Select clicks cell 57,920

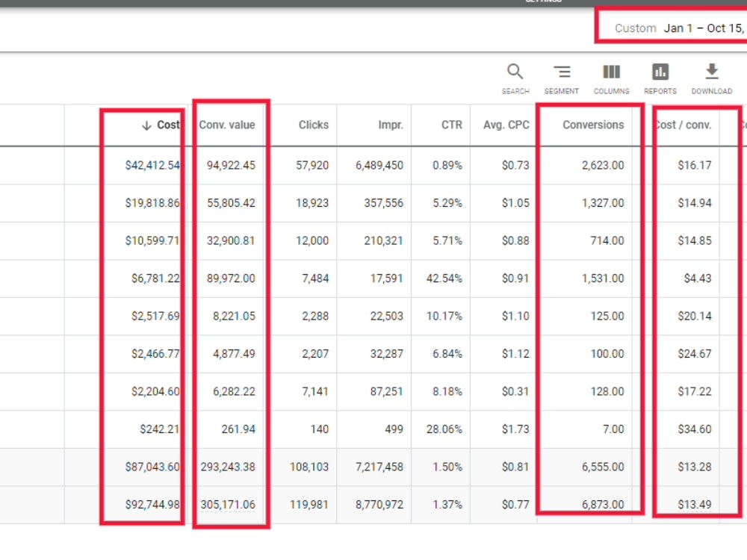(x=312, y=165)
